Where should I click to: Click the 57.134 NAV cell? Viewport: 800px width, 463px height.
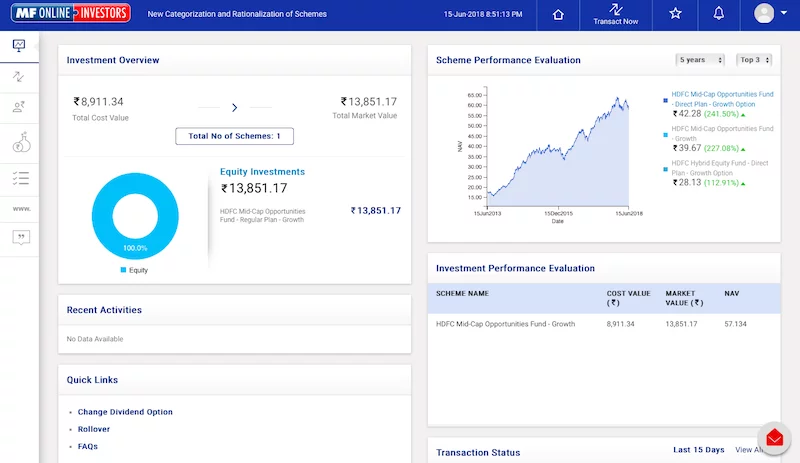(x=735, y=324)
